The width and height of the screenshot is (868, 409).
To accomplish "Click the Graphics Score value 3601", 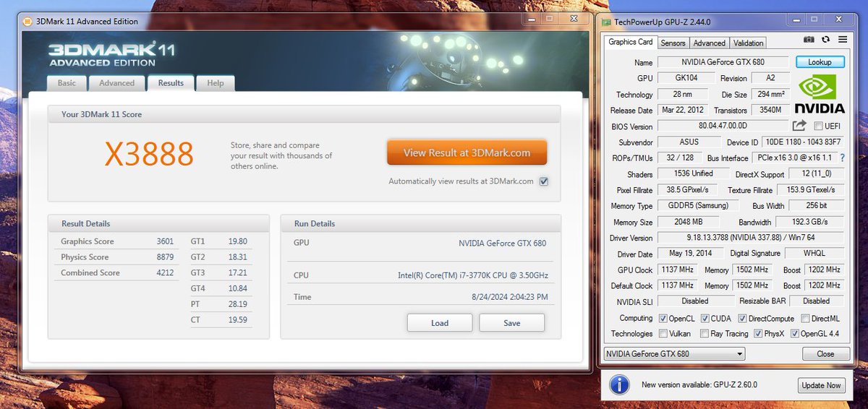I will tap(166, 241).
